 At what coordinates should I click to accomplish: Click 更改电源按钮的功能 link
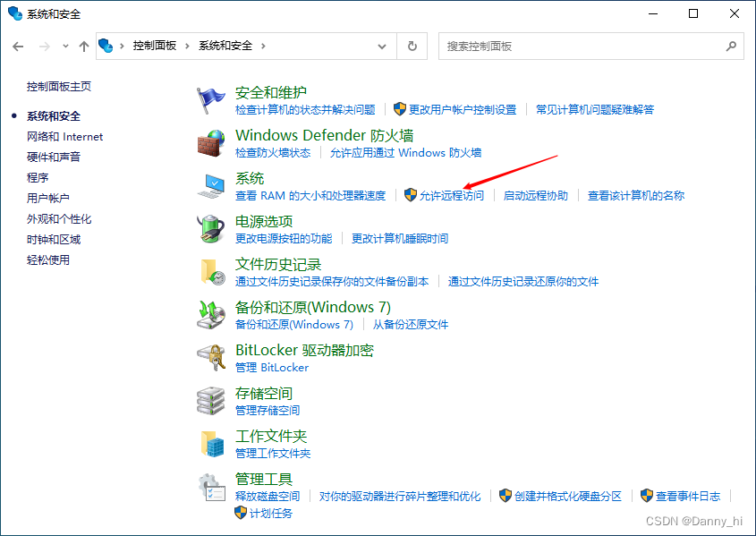tap(284, 239)
